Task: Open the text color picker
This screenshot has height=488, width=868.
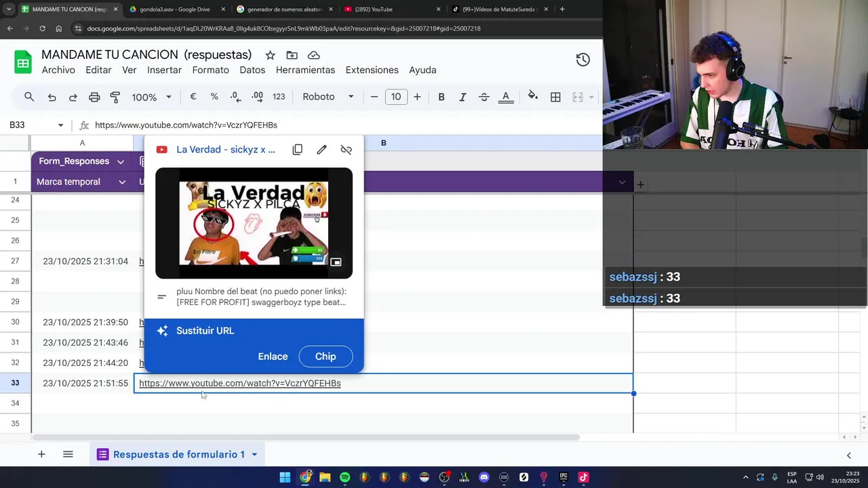Action: click(x=505, y=97)
